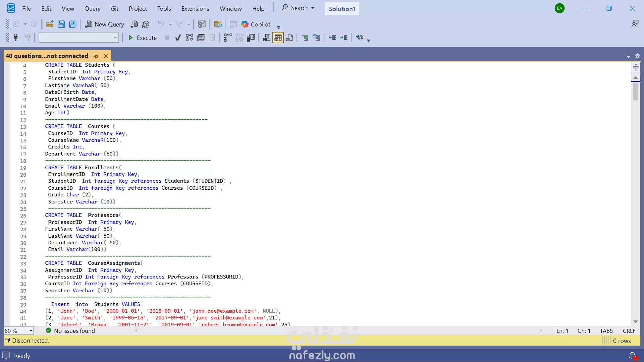Click the Project menu
This screenshot has height=362, width=644.
click(x=138, y=8)
